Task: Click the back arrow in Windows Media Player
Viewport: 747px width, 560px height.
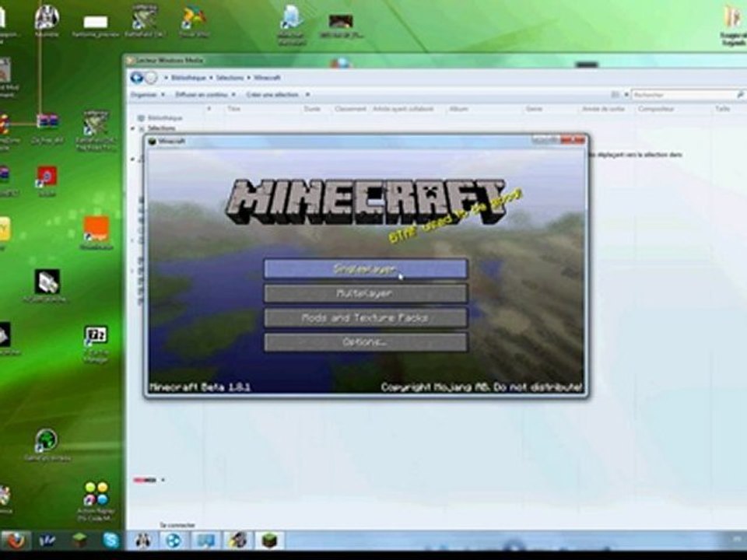Action: [x=136, y=77]
